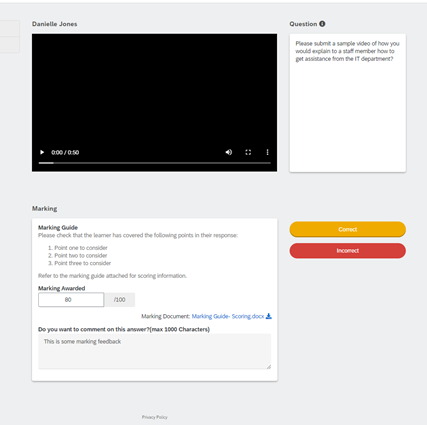This screenshot has height=425, width=427.
Task: Mark the answer as Incorrect
Action: (x=348, y=251)
